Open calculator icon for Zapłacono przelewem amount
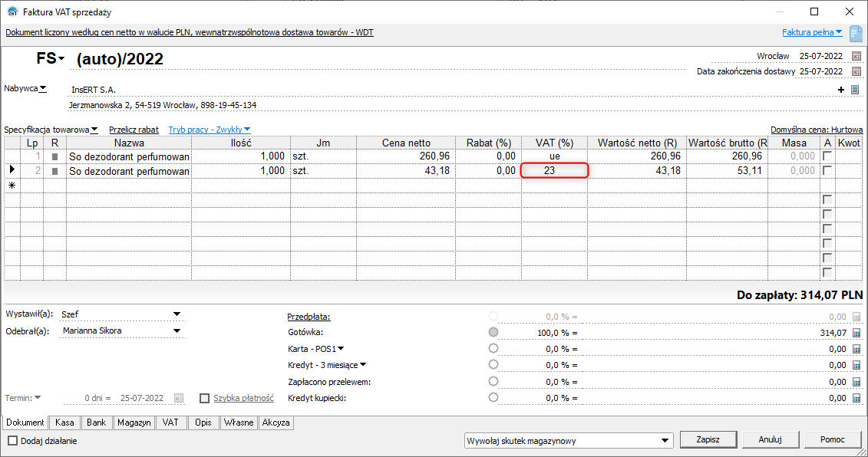This screenshot has width=868, height=457. click(856, 382)
